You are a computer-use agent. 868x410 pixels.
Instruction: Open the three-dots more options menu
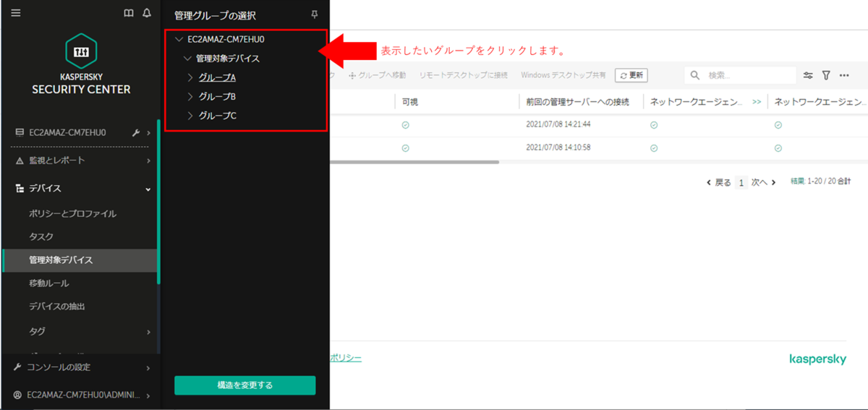[x=844, y=75]
